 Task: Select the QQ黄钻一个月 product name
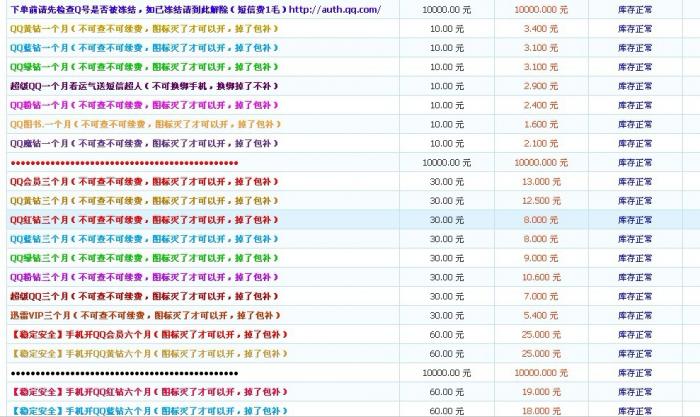point(144,29)
